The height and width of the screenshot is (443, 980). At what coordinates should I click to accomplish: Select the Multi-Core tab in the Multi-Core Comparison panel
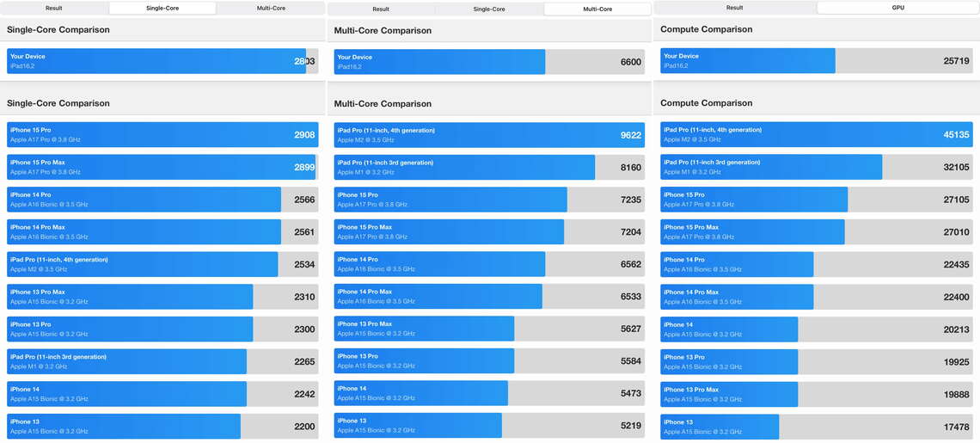coord(597,9)
